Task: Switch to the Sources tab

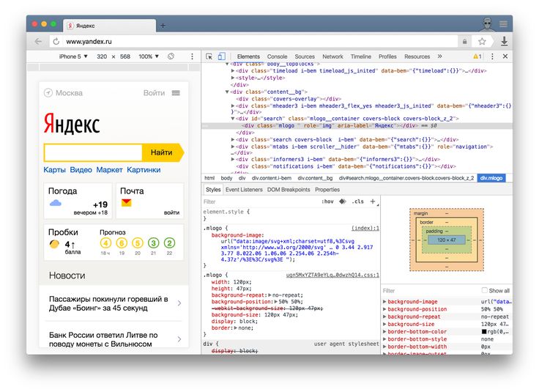Action: [x=305, y=56]
